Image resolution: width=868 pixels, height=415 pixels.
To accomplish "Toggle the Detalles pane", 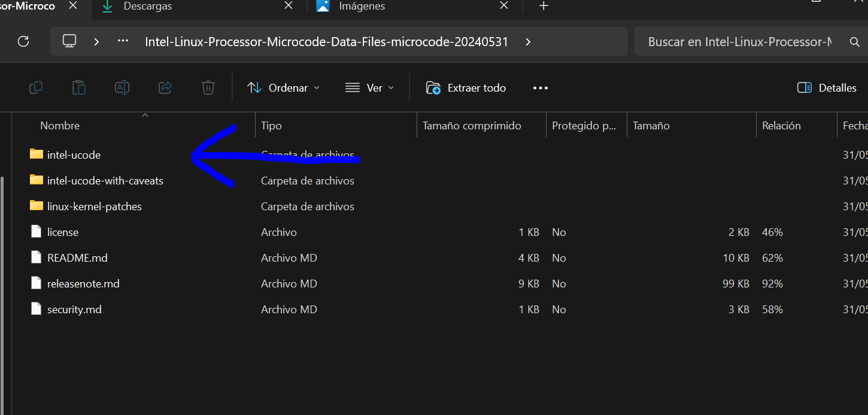I will coord(827,87).
